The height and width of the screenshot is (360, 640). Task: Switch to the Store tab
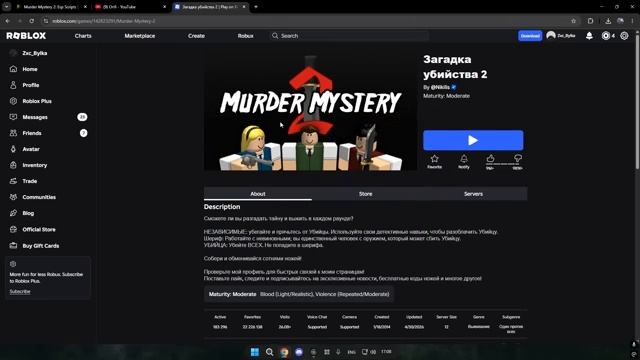point(365,194)
